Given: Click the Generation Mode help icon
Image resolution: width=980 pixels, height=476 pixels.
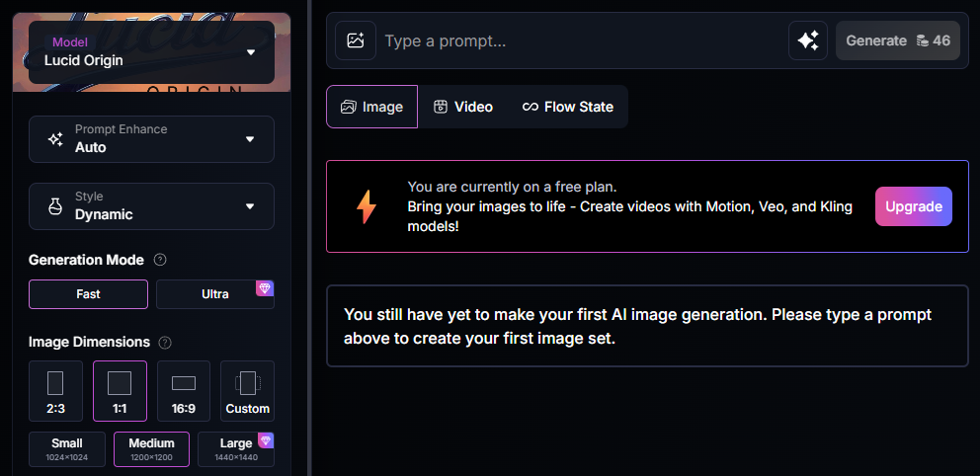Looking at the screenshot, I should pyautogui.click(x=160, y=260).
